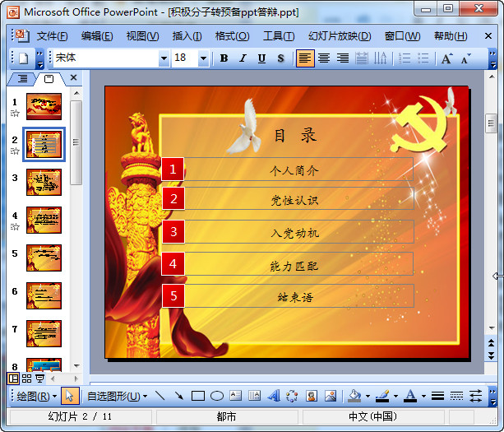Image resolution: width=504 pixels, height=432 pixels.
Task: Open the 文件(F) menu
Action: (x=52, y=36)
